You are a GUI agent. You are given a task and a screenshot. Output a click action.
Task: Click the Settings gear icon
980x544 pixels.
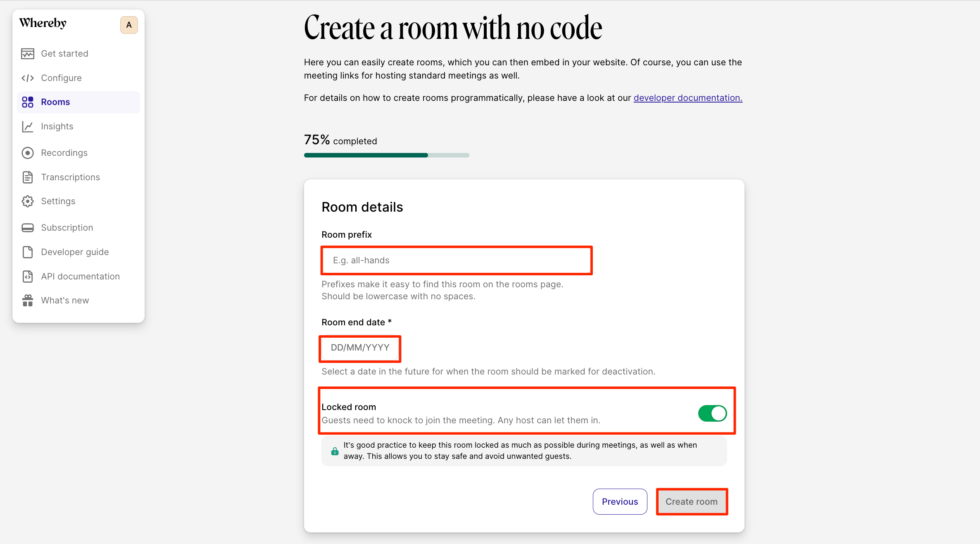28,201
